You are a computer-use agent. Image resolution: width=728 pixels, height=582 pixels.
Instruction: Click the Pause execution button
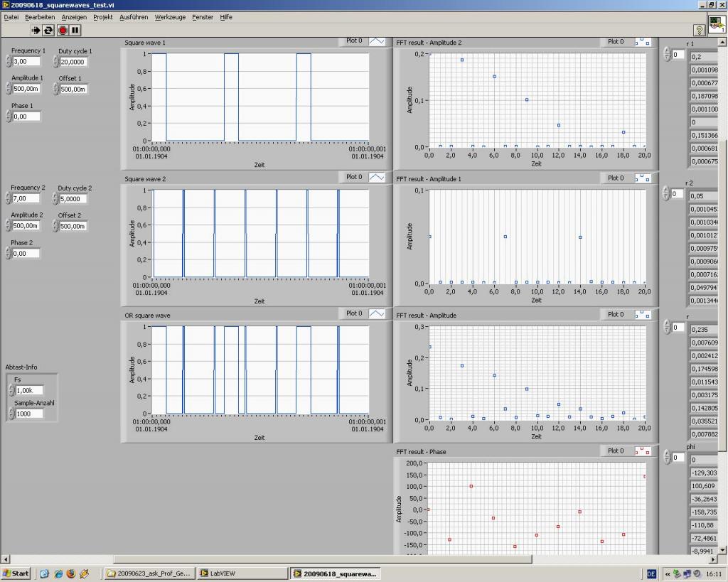pos(75,30)
